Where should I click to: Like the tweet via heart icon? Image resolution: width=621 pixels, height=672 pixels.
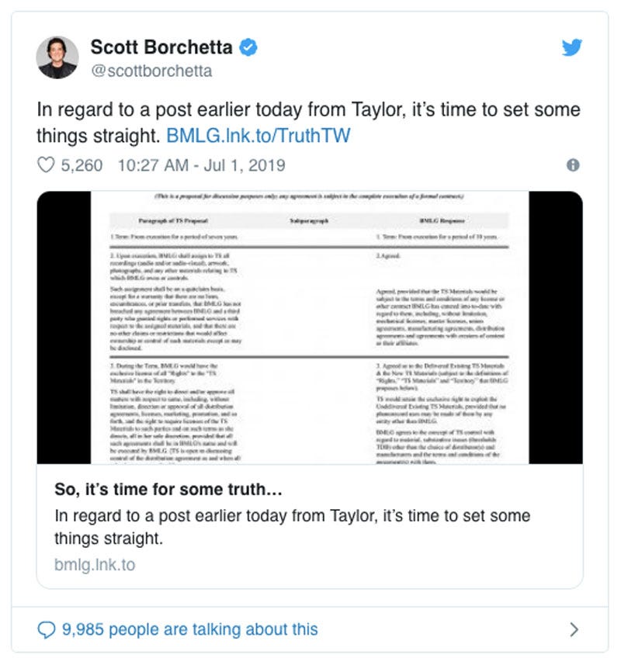(46, 165)
